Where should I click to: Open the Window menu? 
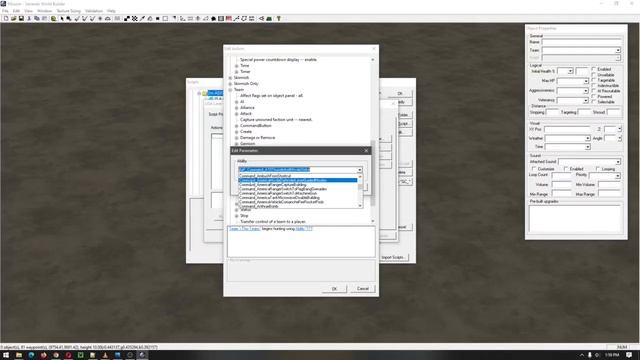point(44,11)
